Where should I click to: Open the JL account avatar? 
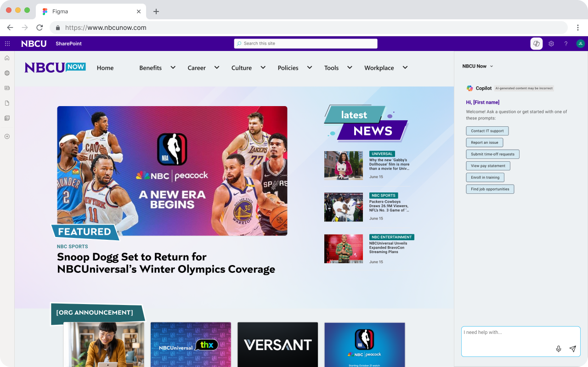click(581, 44)
